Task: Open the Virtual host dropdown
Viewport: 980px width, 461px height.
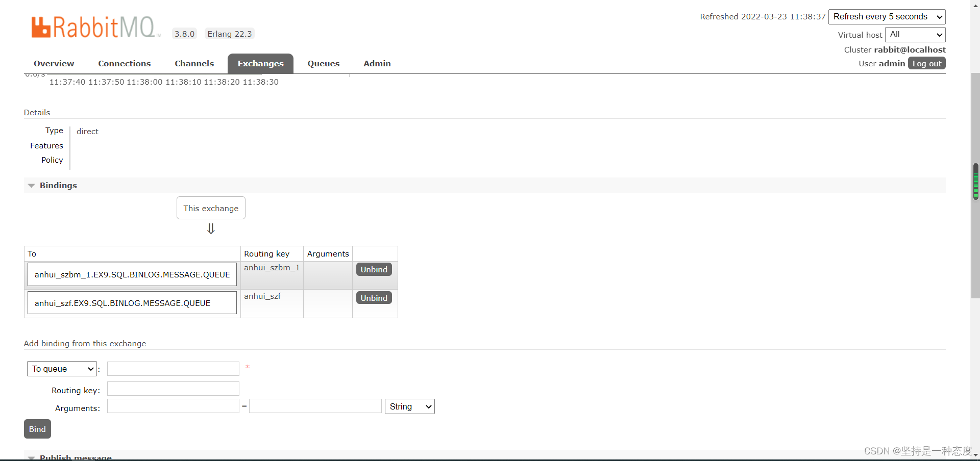Action: pos(915,35)
